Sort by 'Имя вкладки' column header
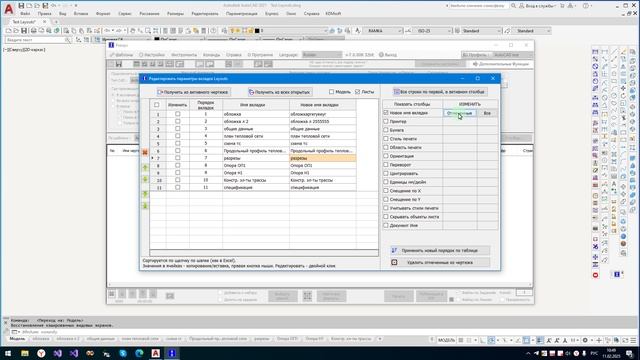 click(256, 105)
